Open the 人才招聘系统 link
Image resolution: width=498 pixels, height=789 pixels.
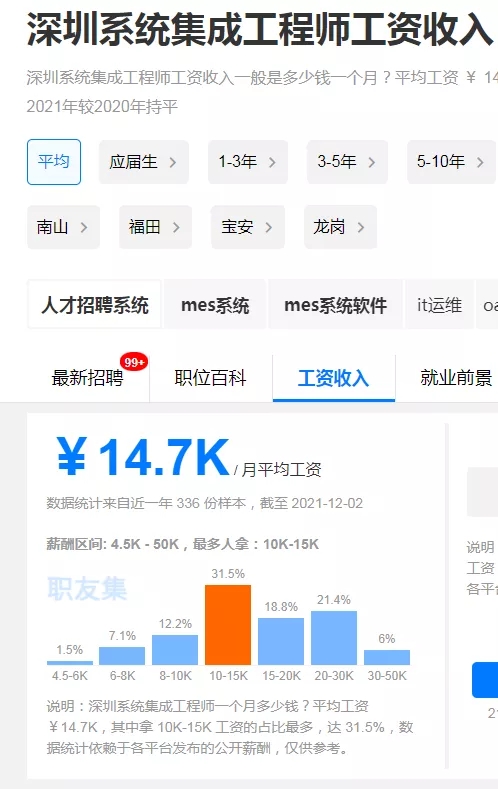click(x=95, y=305)
